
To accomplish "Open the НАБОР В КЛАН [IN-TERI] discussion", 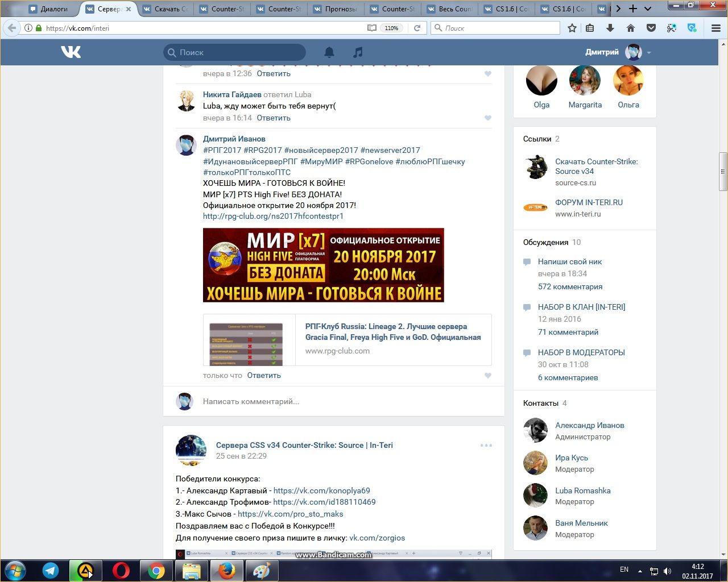I will click(x=582, y=307).
